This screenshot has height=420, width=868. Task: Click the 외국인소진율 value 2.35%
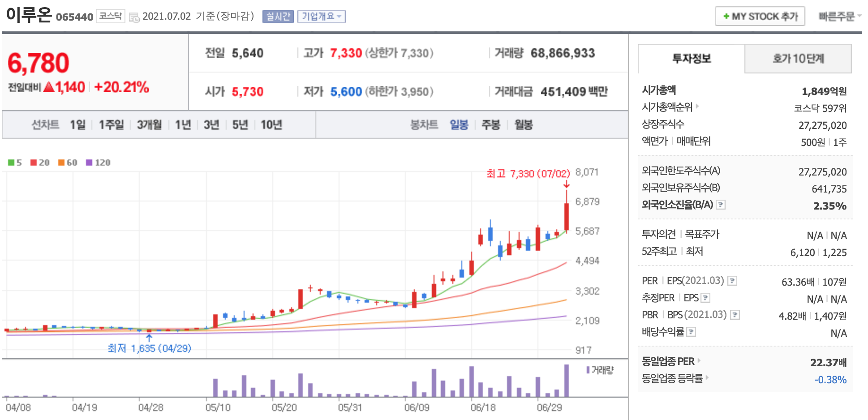point(830,206)
